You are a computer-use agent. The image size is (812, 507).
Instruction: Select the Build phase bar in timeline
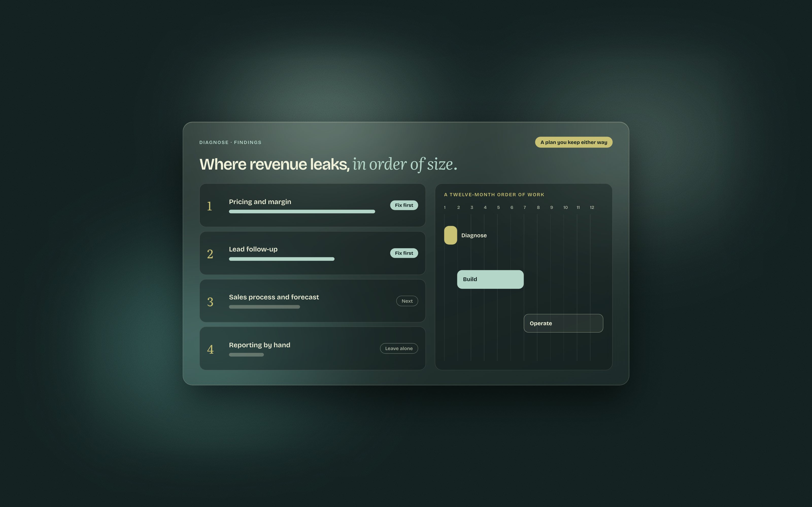point(490,279)
